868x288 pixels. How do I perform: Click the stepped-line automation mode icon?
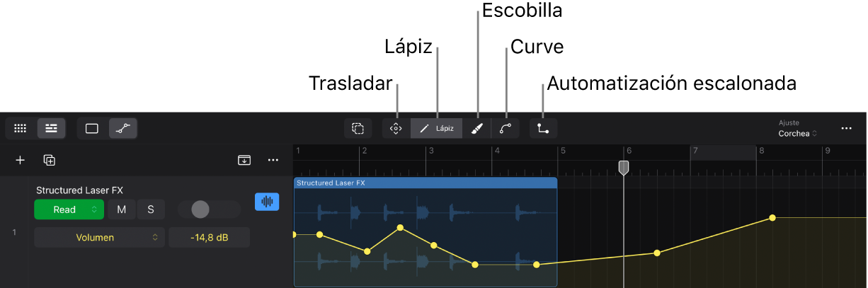[543, 128]
